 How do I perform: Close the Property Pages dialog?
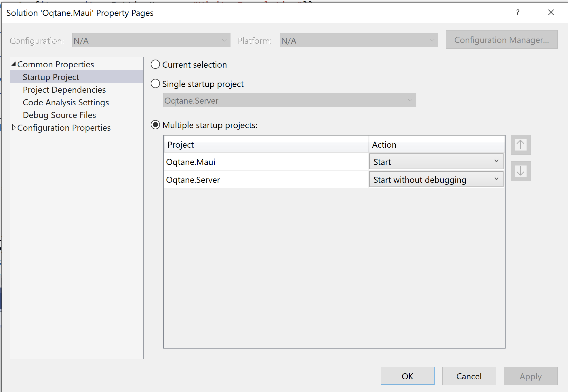tap(550, 12)
